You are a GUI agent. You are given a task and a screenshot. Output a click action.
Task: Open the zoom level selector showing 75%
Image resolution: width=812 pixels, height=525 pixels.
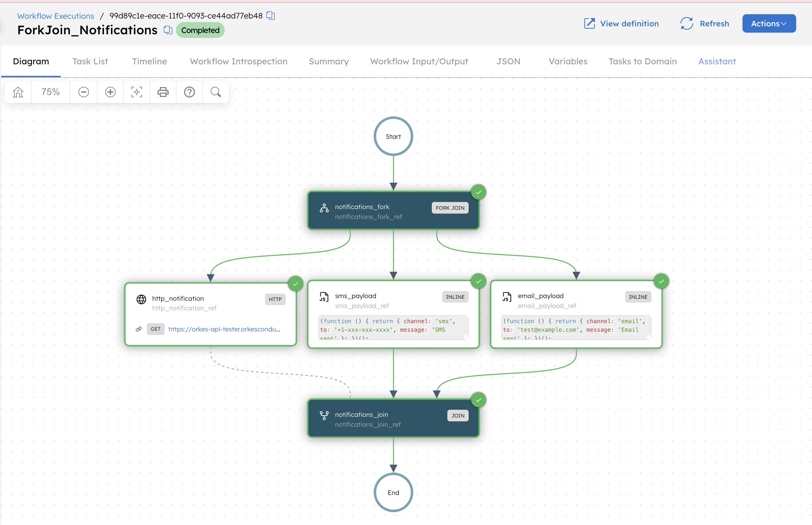click(x=50, y=92)
